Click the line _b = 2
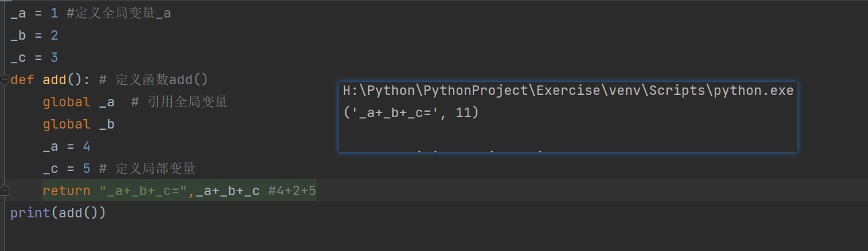Image resolution: width=868 pixels, height=251 pixels. (x=34, y=35)
